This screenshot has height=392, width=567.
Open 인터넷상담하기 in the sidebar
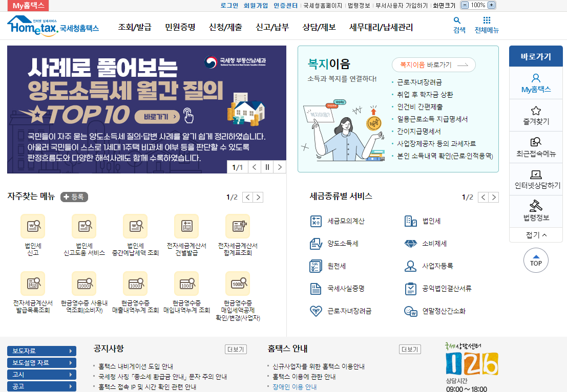click(x=536, y=180)
